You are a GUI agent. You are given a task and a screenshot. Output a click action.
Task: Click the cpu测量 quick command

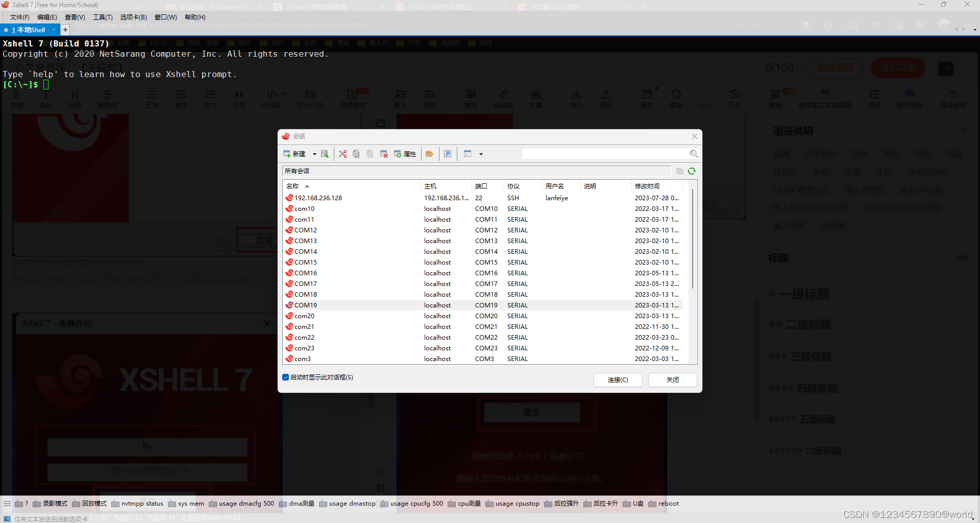pos(464,504)
